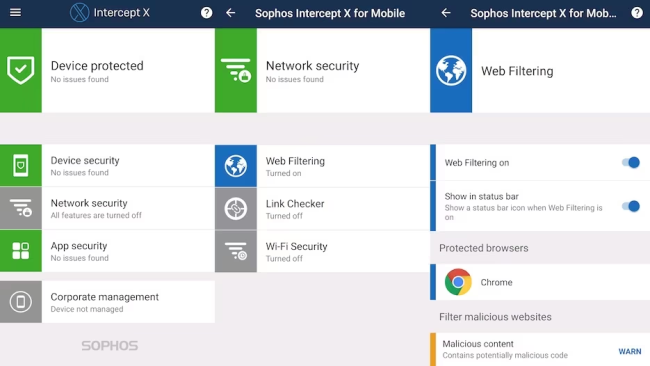The width and height of the screenshot is (650, 366).
Task: Open the hamburger menu
Action: coord(15,13)
